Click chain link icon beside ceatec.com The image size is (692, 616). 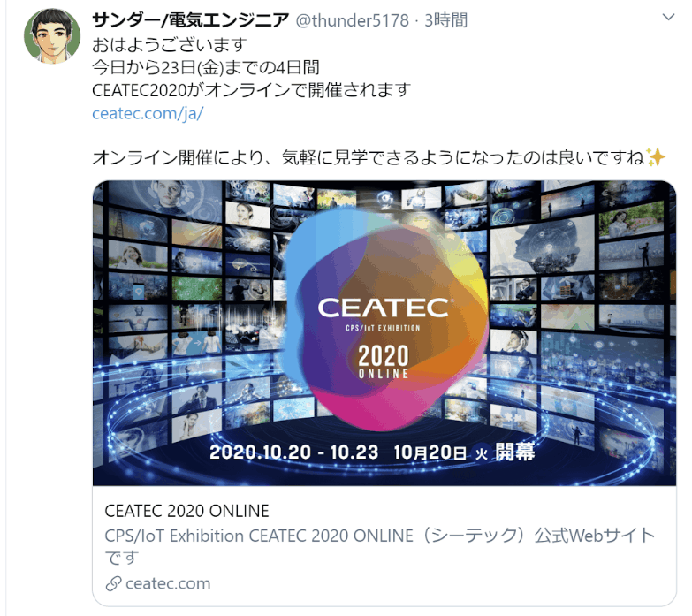(113, 583)
